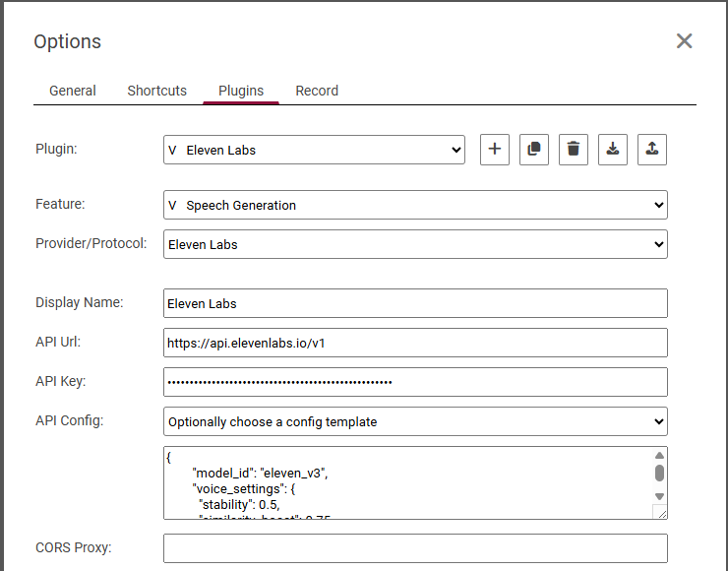Add a new plugin with plus icon
The image size is (728, 571).
pos(495,150)
